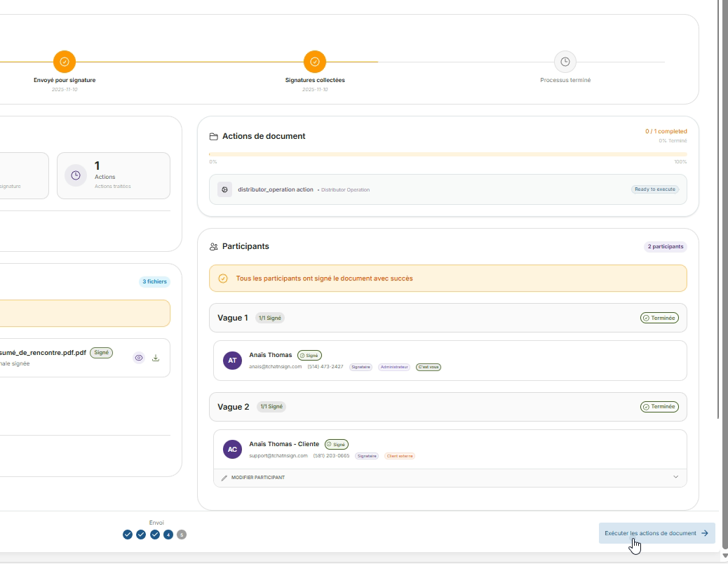This screenshot has width=728, height=564.
Task: Click the check icon in the success banner
Action: (x=223, y=278)
